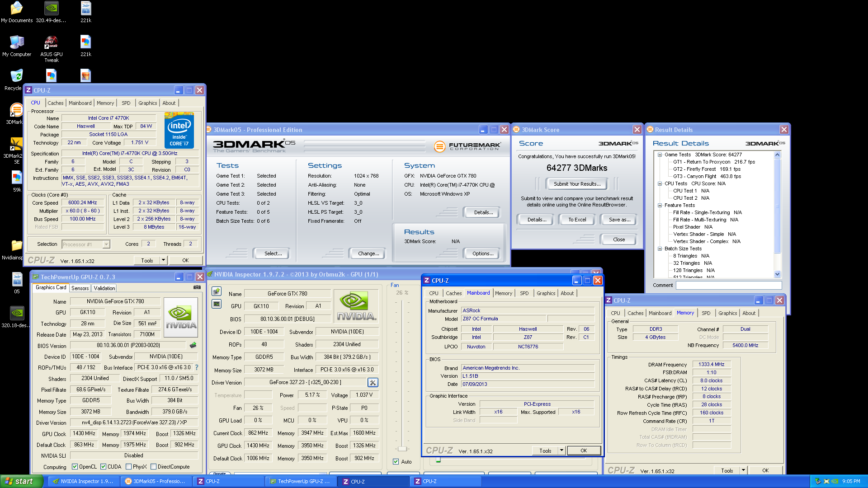The image size is (868, 488).
Task: Adjust the NVIDIA Inspector fan speed slider
Action: pos(402,449)
